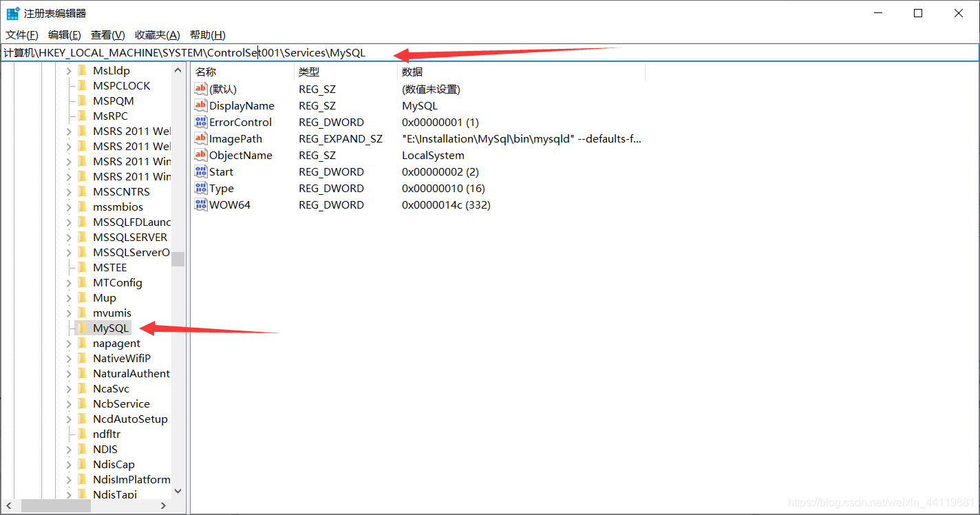Expand the NcdAutoSetup tree node
980x515 pixels.
click(x=69, y=419)
